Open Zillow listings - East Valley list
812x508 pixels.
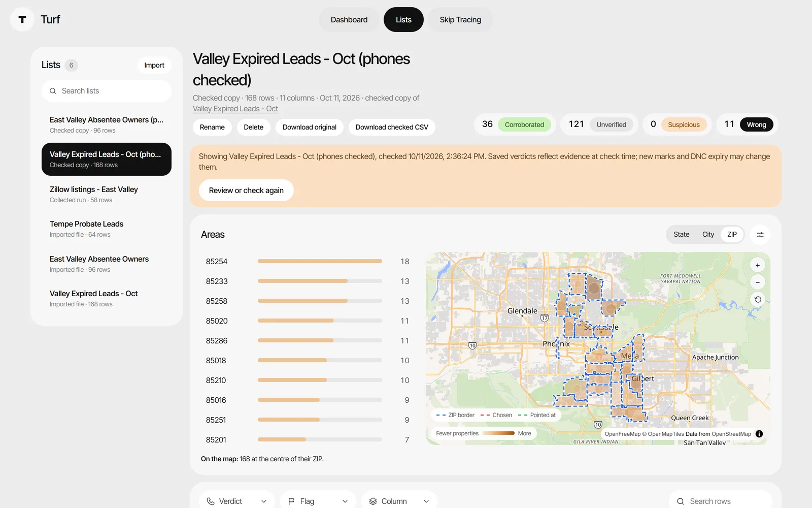pos(107,194)
